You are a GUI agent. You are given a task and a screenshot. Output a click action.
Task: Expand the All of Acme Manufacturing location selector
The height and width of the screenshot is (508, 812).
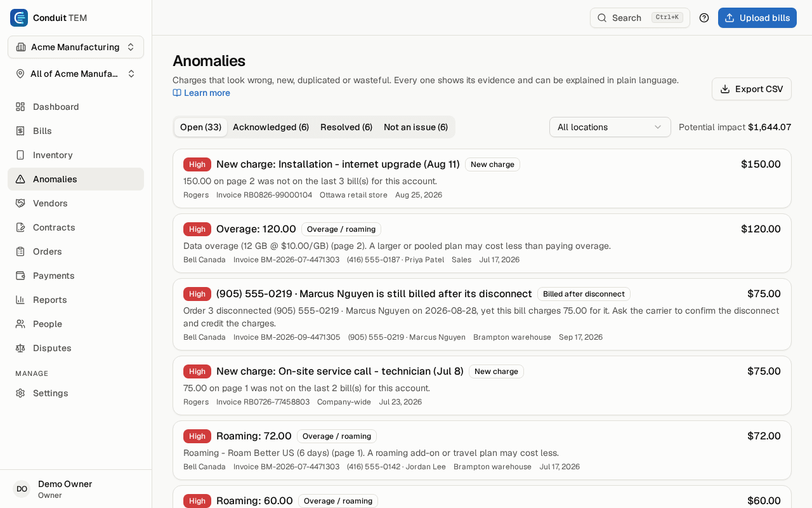(75, 74)
